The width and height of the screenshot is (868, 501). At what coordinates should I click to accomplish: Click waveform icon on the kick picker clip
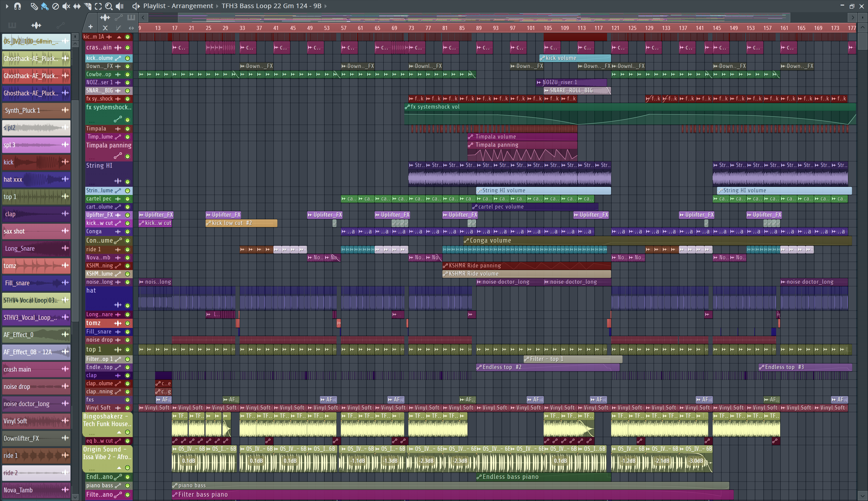[x=65, y=162]
